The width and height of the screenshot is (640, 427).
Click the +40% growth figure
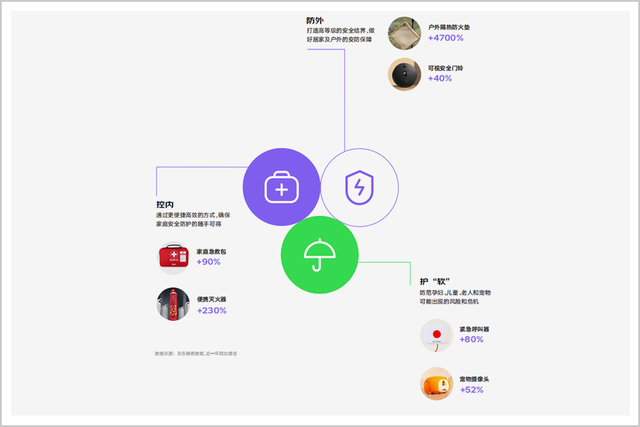click(440, 79)
